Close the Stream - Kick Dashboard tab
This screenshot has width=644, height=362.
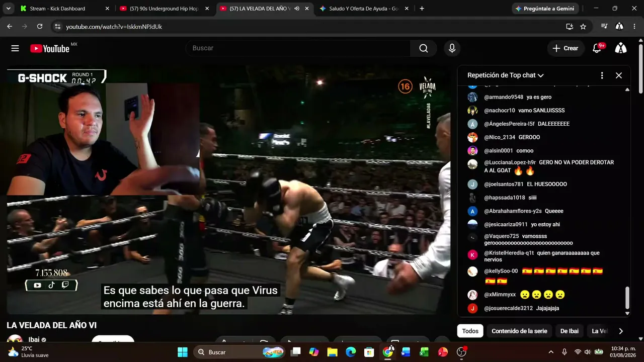[x=107, y=9]
